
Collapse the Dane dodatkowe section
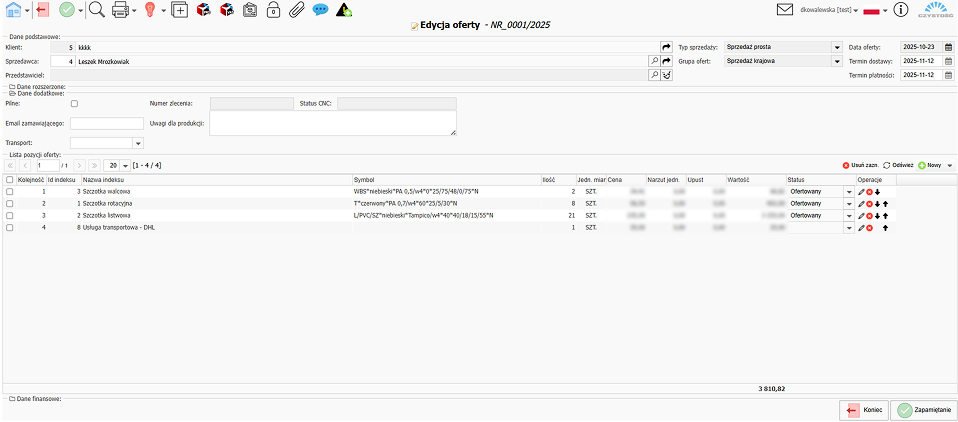pyautogui.click(x=36, y=93)
